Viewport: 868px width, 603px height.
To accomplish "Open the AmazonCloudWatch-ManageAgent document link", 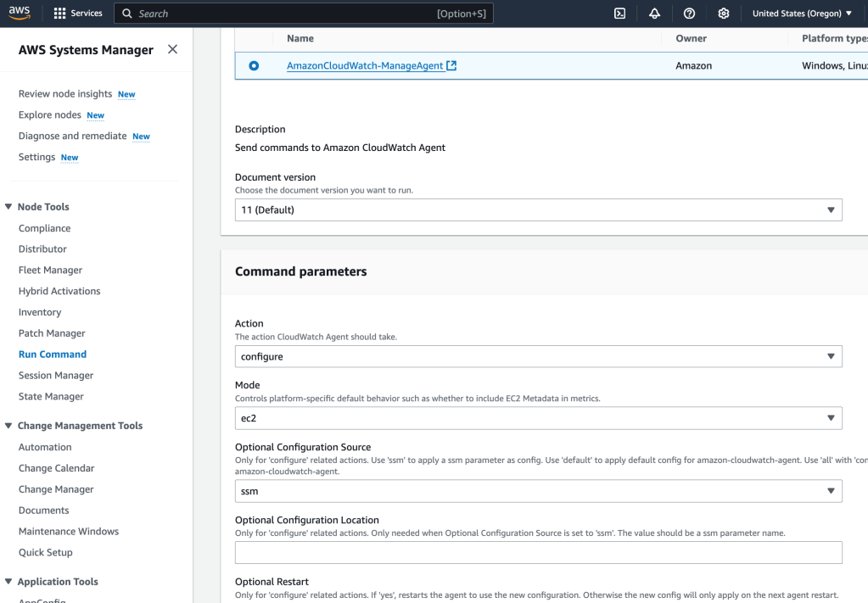I will [x=365, y=66].
